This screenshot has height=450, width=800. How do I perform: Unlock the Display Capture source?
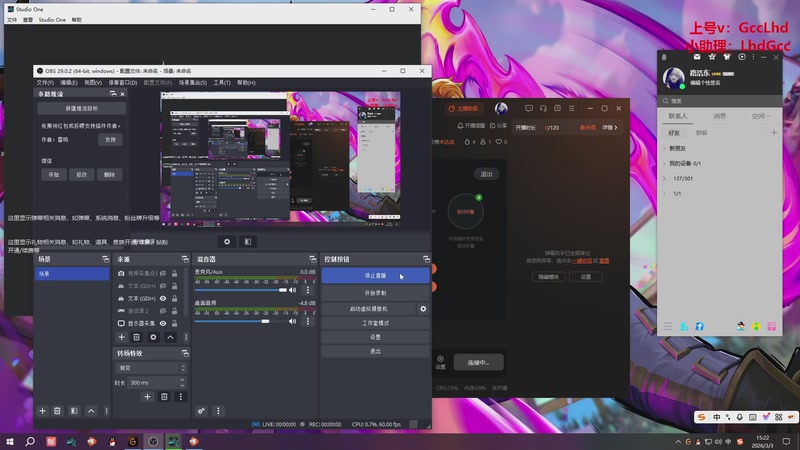point(174,323)
